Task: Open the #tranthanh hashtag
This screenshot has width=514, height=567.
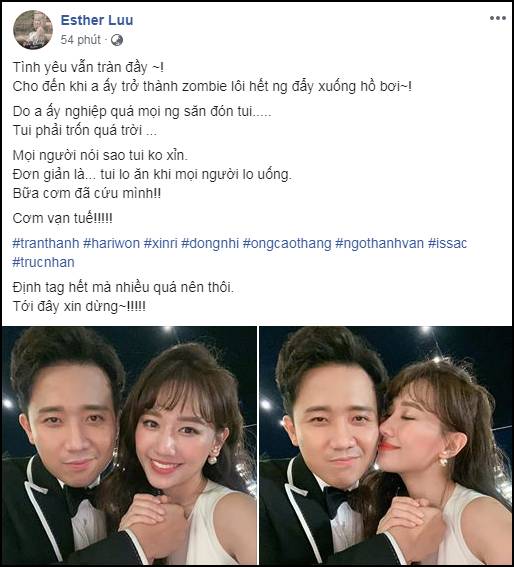Action: click(x=46, y=243)
